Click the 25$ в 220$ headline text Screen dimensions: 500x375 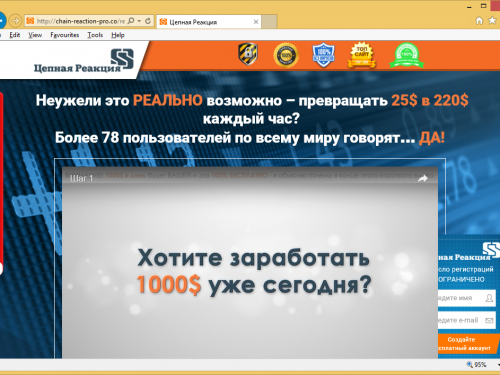tap(430, 100)
